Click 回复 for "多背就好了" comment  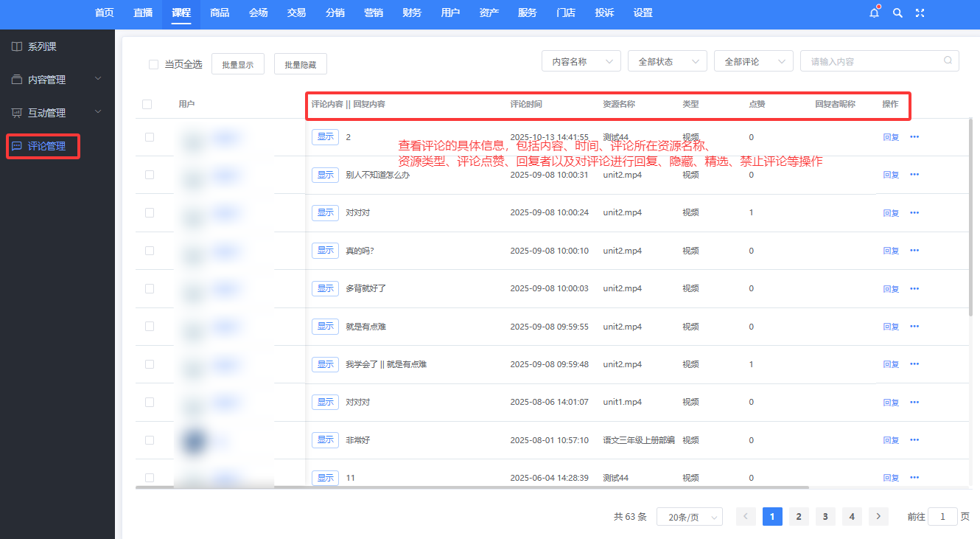tap(891, 289)
